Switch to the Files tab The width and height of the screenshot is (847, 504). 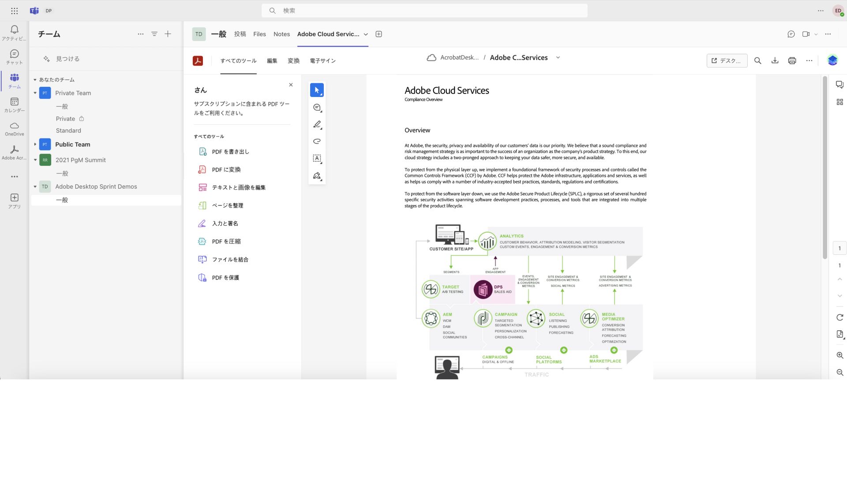[259, 34]
